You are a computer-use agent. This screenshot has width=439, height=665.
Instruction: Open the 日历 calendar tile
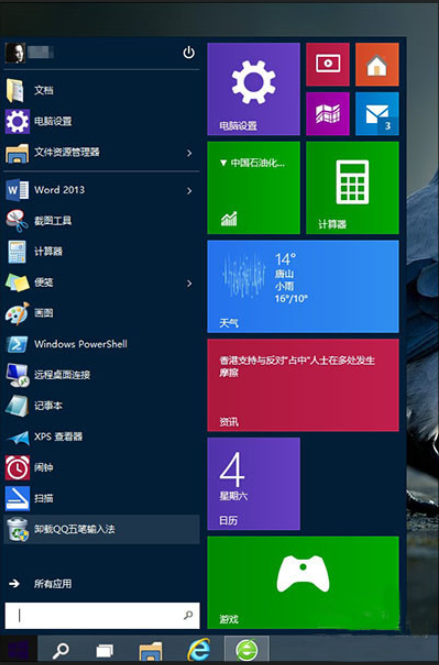pyautogui.click(x=254, y=484)
